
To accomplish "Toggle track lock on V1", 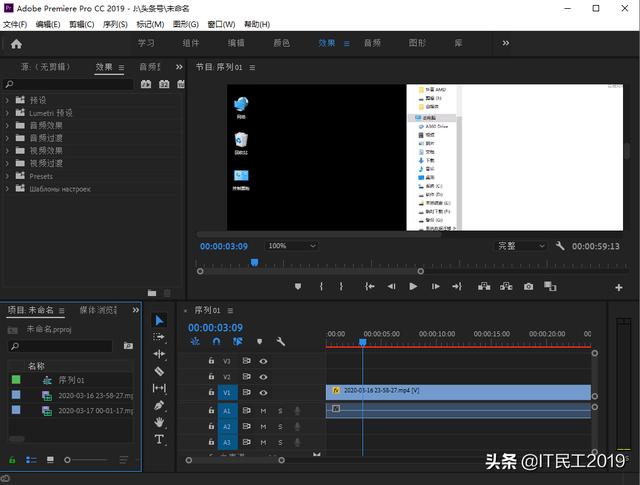I will [x=211, y=392].
